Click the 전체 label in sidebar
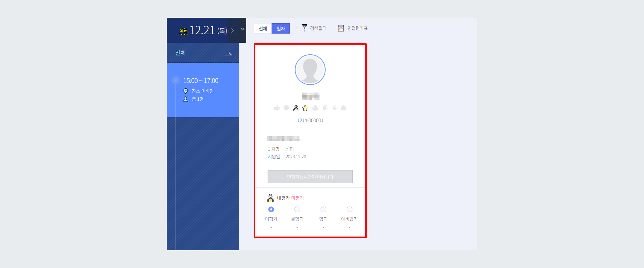This screenshot has height=268, width=644. click(180, 53)
